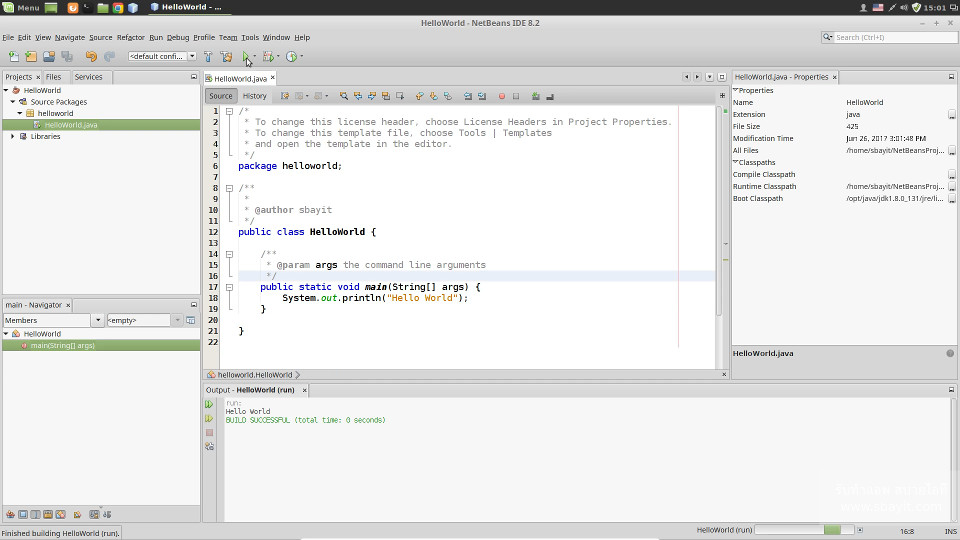Collapse the HelloWorld project node

(6, 90)
